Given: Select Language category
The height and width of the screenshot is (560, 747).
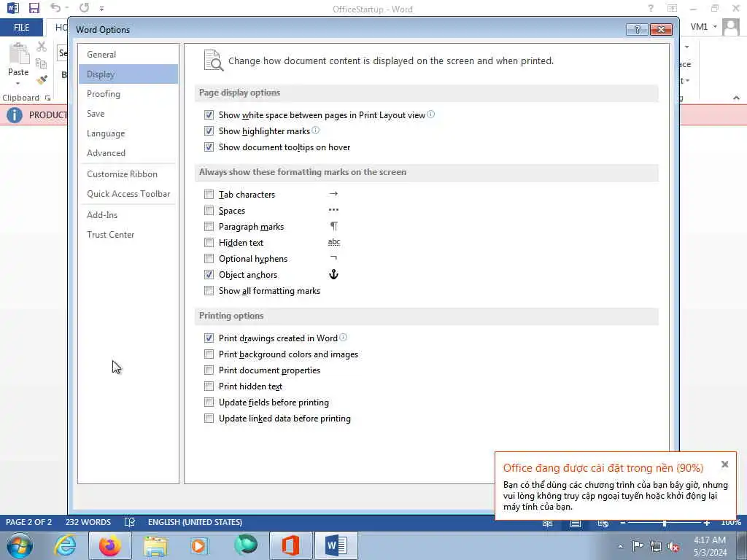Looking at the screenshot, I should [128, 133].
